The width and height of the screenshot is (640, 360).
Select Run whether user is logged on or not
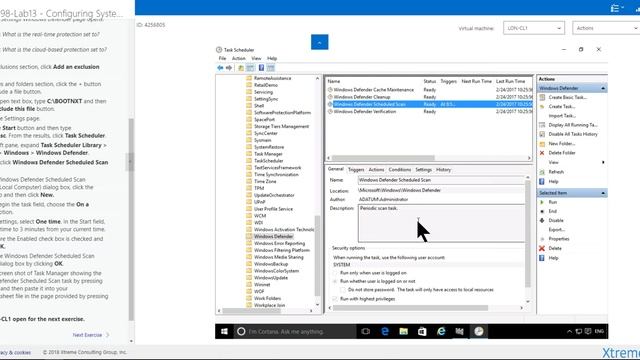tap(335, 281)
